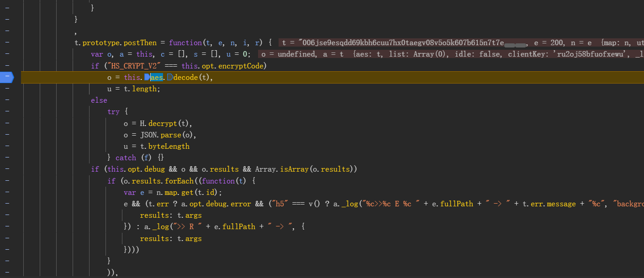Click the inline breakpoint marker before "decode(t)"
This screenshot has height=278, width=644.
170,77
